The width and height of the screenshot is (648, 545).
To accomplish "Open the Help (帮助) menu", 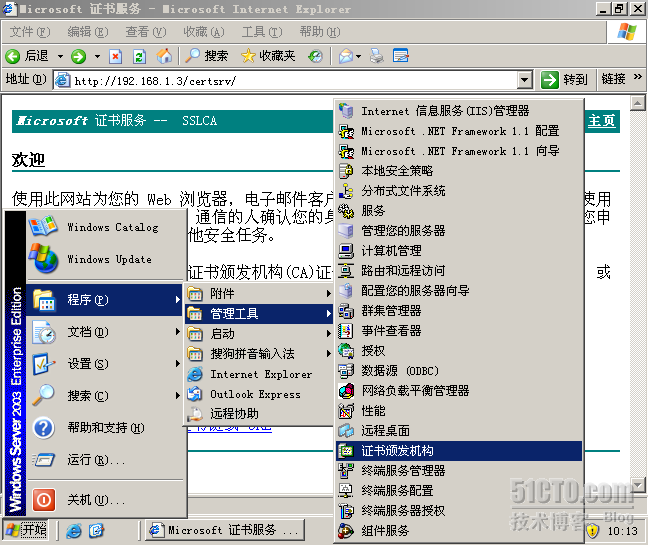I will point(319,32).
